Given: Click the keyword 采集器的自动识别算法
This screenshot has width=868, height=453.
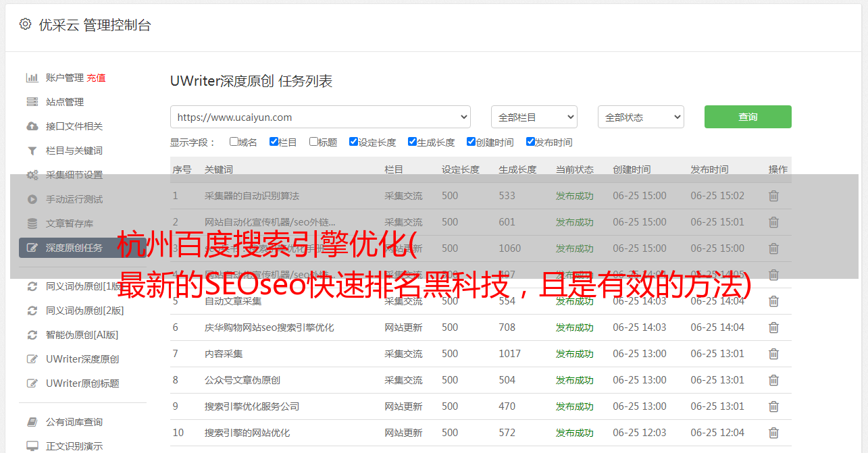Looking at the screenshot, I should tap(252, 196).
